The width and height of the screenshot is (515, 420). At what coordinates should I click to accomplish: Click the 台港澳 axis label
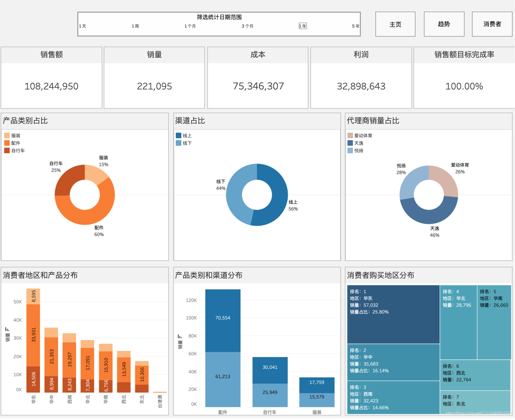click(160, 401)
